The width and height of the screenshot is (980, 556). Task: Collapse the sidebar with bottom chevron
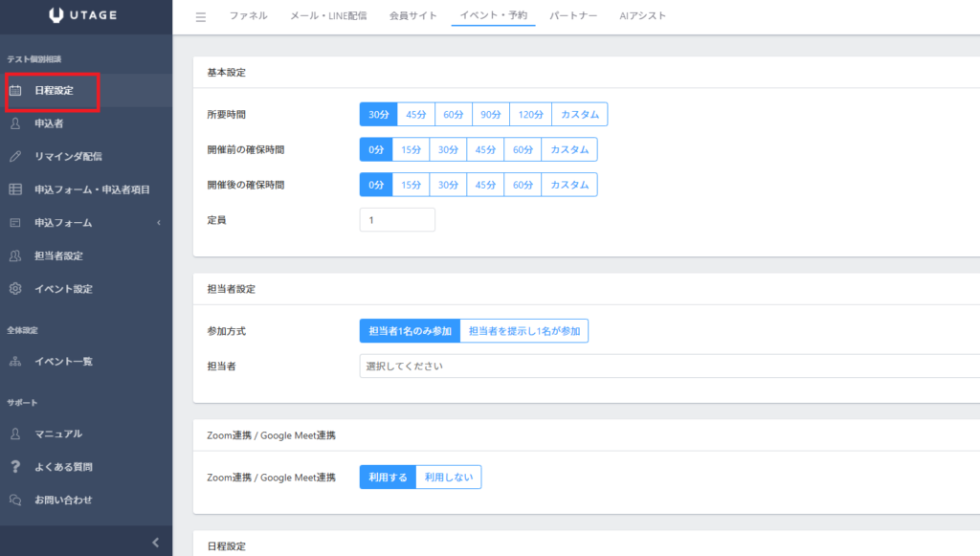coord(156,543)
